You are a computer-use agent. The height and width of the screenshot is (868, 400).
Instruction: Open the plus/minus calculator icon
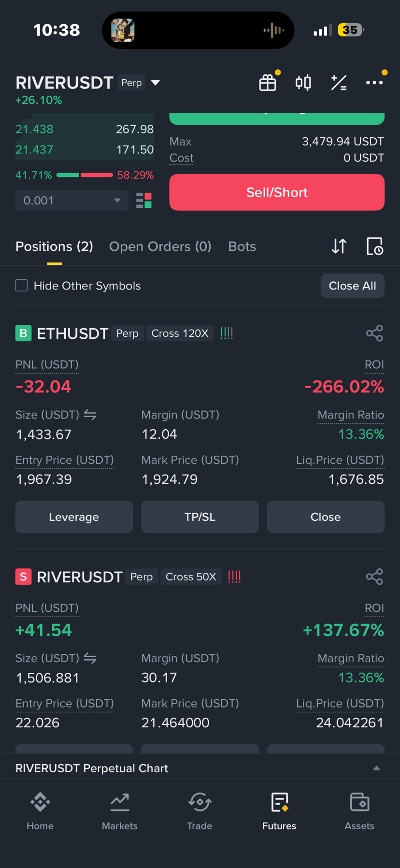[339, 83]
